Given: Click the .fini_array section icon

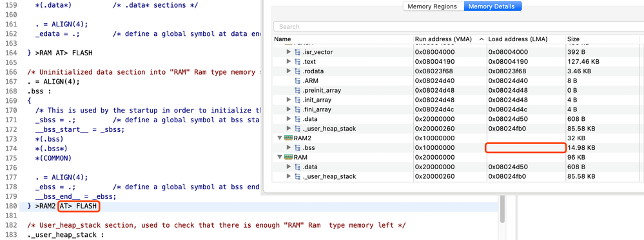Looking at the screenshot, I should pyautogui.click(x=297, y=109).
